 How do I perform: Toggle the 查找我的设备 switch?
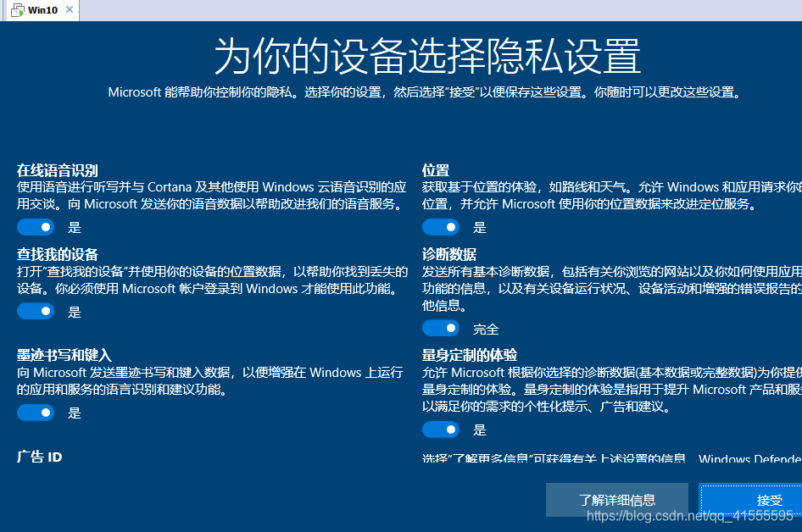(36, 311)
